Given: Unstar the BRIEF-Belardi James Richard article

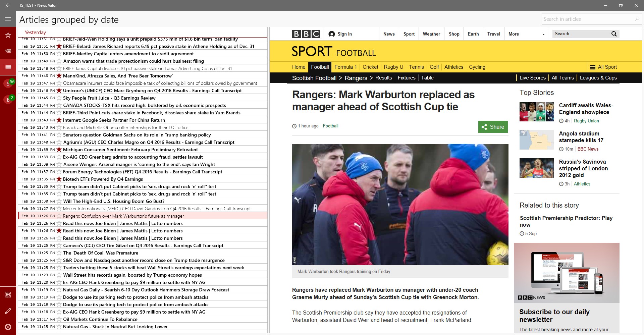Looking at the screenshot, I should [x=59, y=46].
